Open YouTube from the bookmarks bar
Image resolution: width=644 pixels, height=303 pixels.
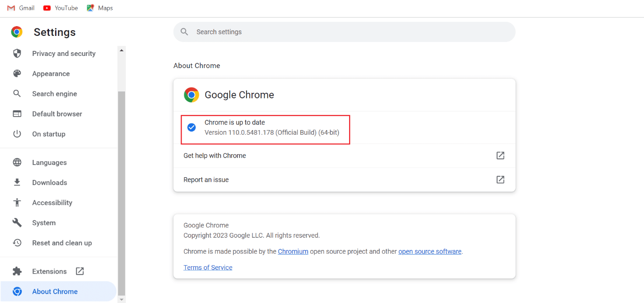pyautogui.click(x=60, y=7)
